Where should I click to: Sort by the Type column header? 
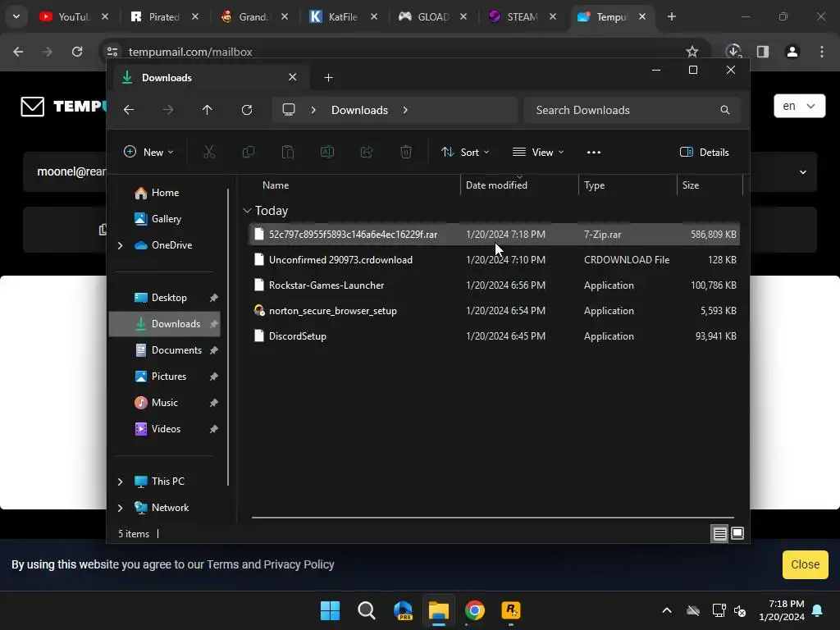tap(628, 185)
